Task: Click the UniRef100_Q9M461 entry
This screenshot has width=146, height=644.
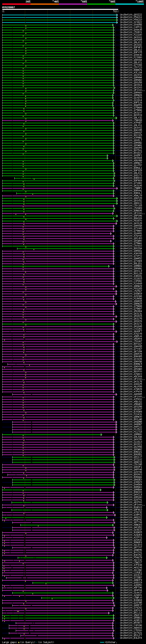Action: tap(131, 251)
